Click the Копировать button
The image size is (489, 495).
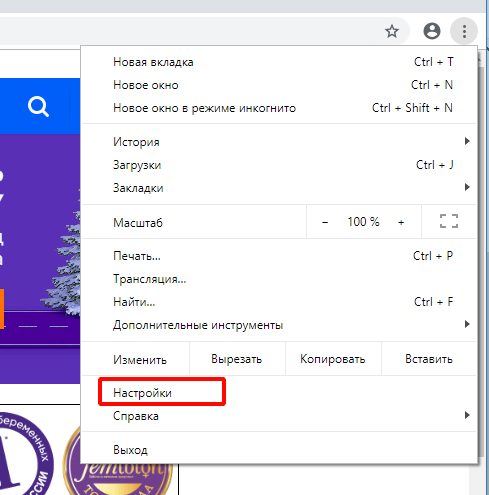pyautogui.click(x=333, y=359)
